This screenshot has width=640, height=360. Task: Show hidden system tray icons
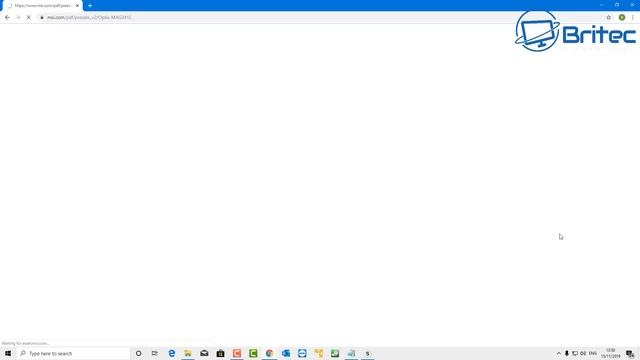(559, 353)
